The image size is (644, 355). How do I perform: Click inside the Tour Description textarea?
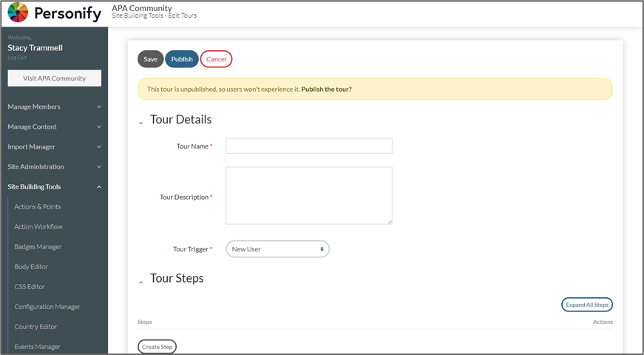[308, 195]
